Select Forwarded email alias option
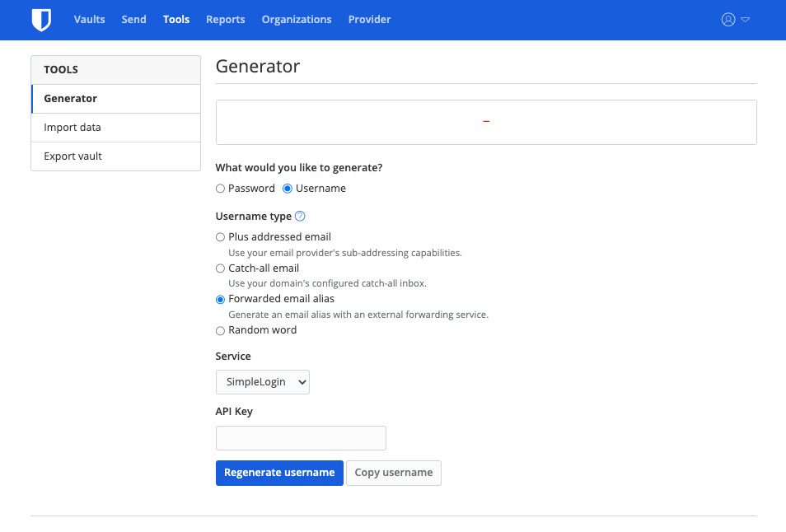 click(220, 300)
